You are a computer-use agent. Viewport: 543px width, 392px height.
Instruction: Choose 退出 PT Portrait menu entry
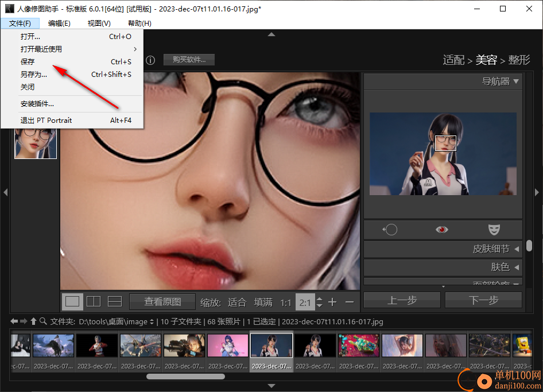coord(72,120)
